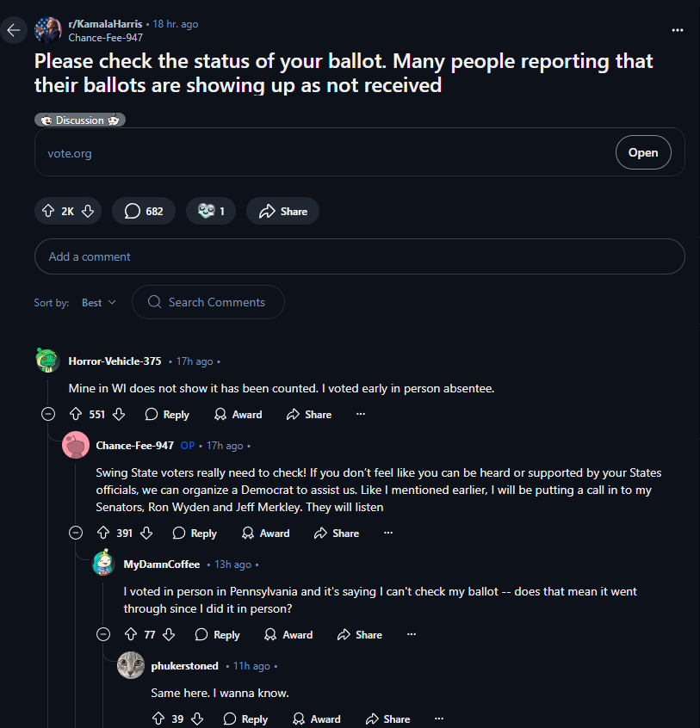Open more options on Chance-Fee-947's comment
The width and height of the screenshot is (700, 728).
pyautogui.click(x=388, y=533)
